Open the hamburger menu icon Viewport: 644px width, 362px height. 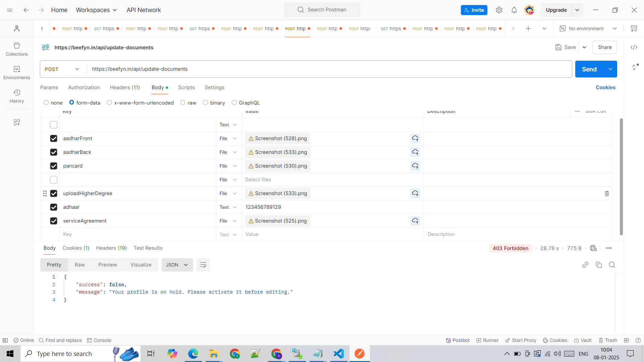click(x=10, y=10)
